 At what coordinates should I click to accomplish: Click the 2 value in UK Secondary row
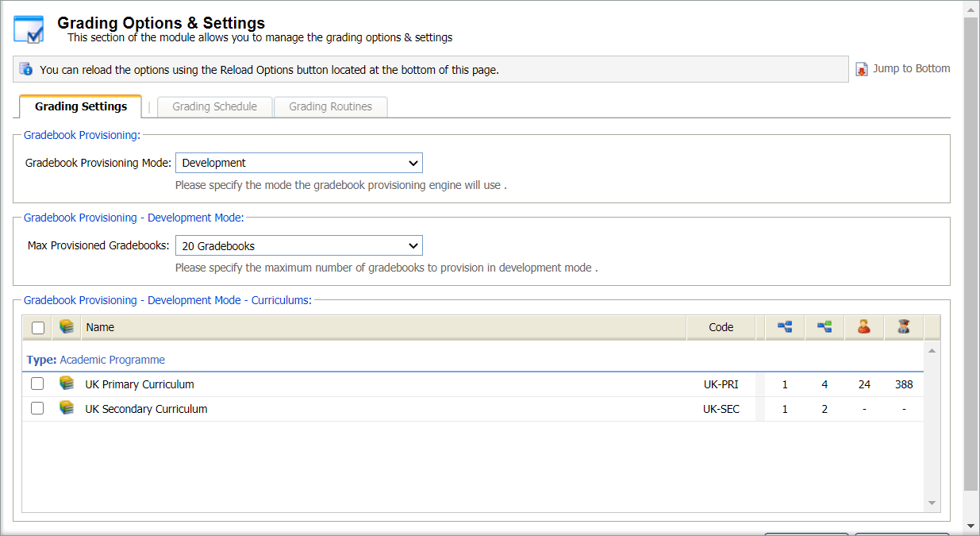point(824,409)
